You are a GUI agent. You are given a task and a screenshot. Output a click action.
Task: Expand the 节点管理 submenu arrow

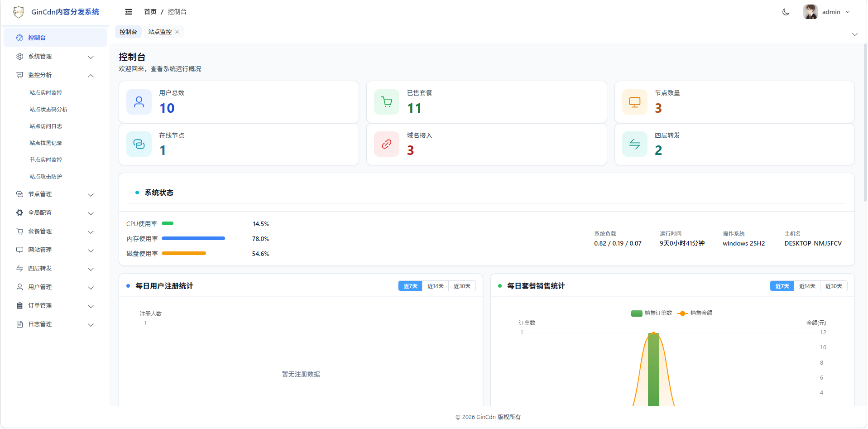[x=91, y=195]
